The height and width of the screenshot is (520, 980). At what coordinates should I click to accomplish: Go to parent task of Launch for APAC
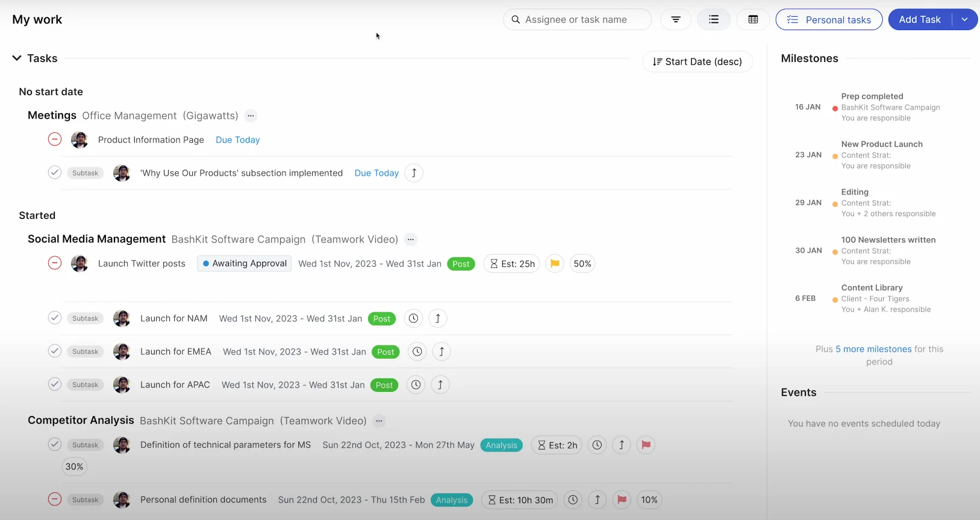click(440, 385)
